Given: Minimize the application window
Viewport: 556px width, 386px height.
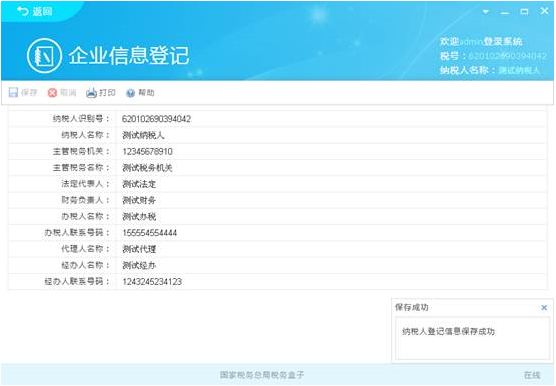Looking at the screenshot, I should coord(505,13).
